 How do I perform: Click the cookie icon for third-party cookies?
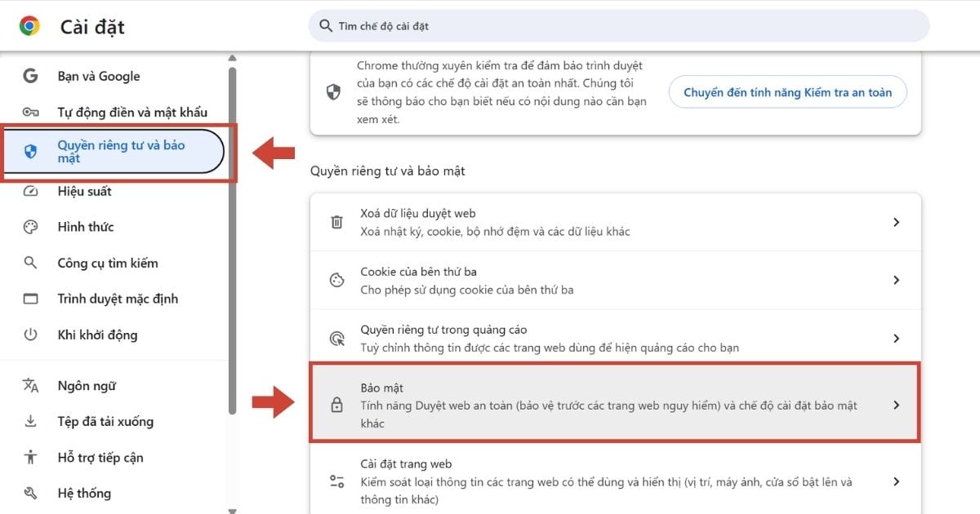[336, 280]
